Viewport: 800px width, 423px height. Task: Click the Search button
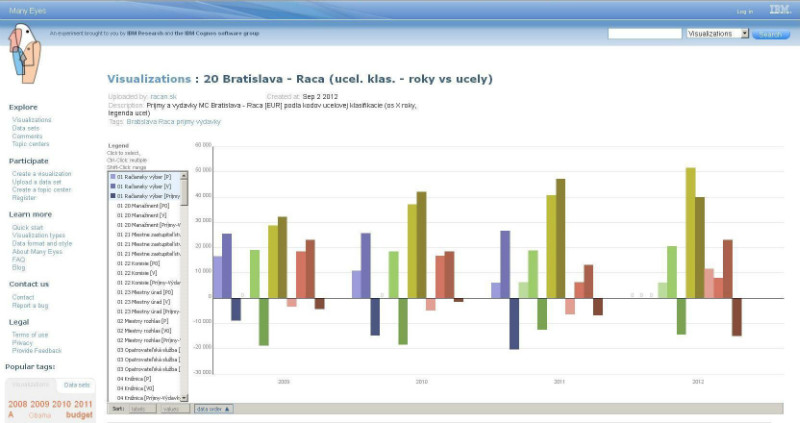pyautogui.click(x=770, y=33)
